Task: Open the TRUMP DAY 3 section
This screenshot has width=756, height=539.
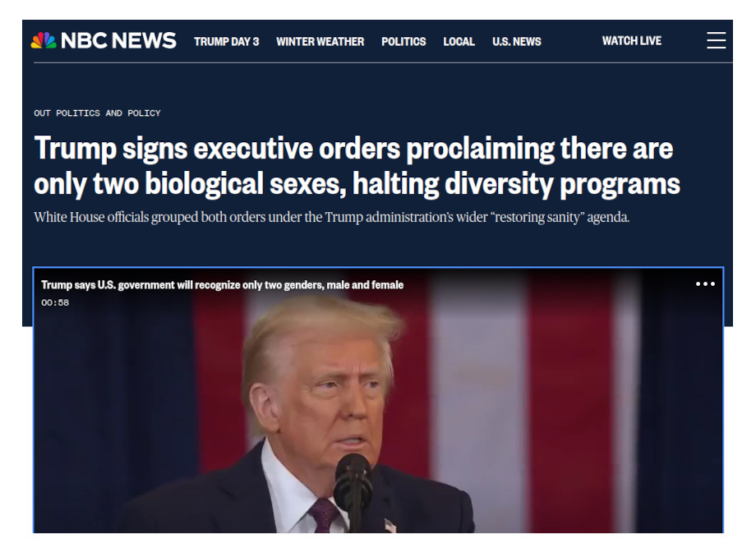Action: click(x=227, y=41)
